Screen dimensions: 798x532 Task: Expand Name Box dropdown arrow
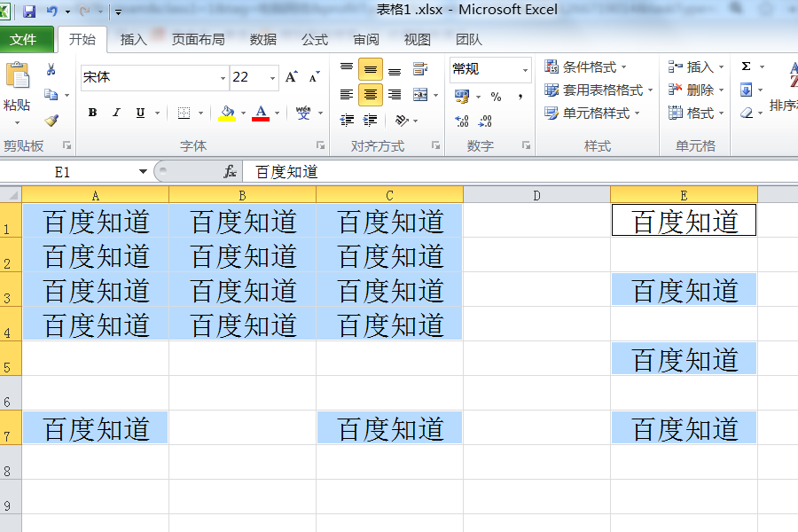[143, 171]
